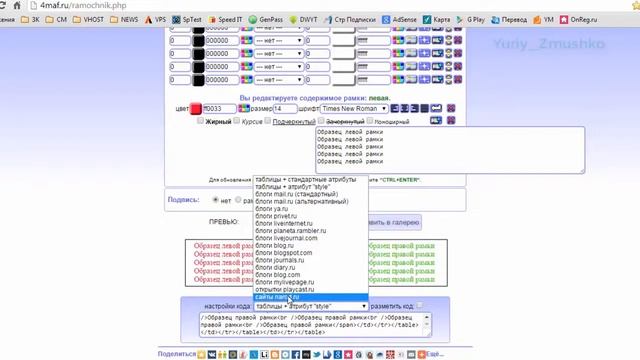Enable the Подчеркнутый (underline) checkbox

click(x=268, y=120)
